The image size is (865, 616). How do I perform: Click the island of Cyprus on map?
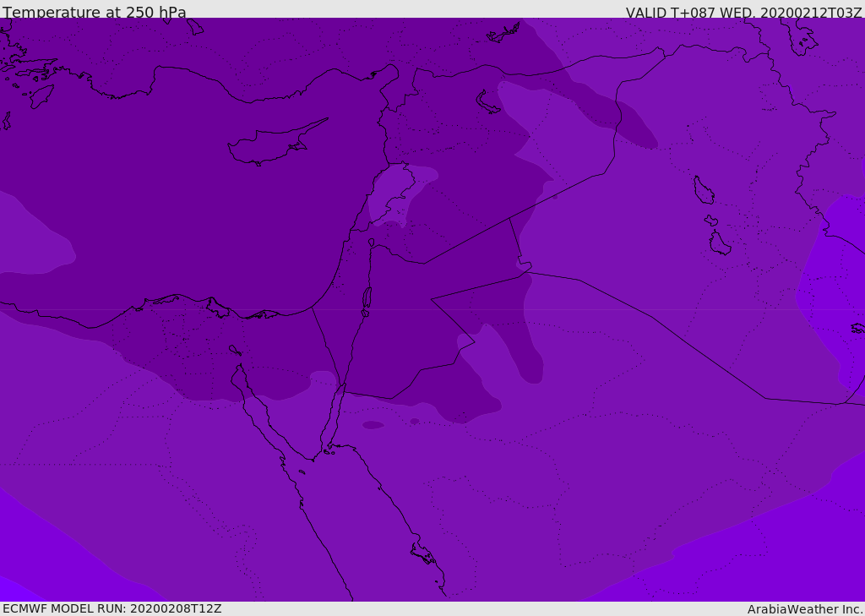tap(276, 143)
